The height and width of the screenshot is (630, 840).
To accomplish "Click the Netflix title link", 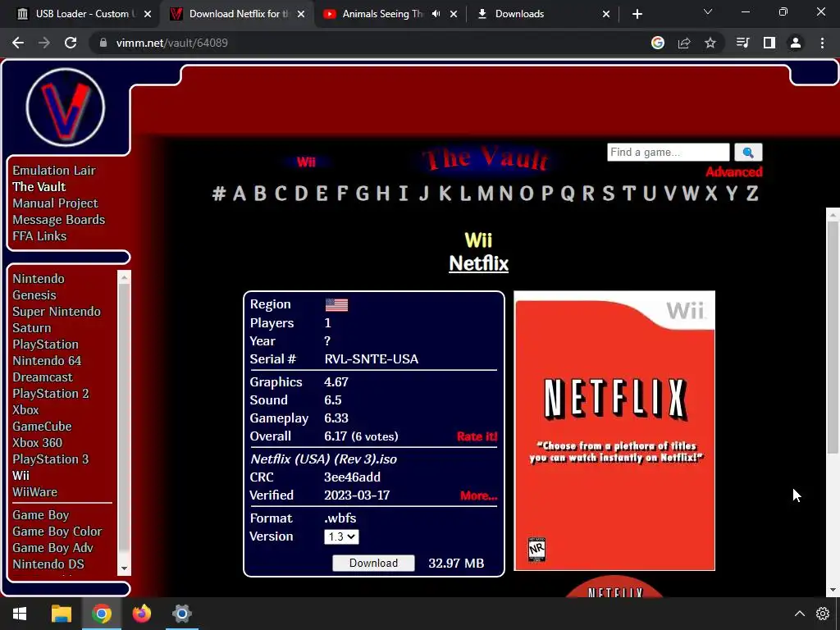I will click(478, 263).
